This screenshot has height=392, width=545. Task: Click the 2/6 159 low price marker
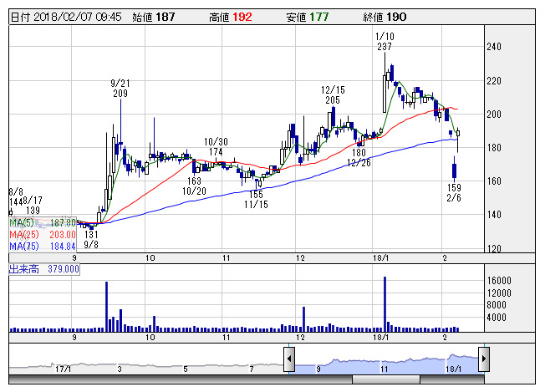tap(453, 192)
